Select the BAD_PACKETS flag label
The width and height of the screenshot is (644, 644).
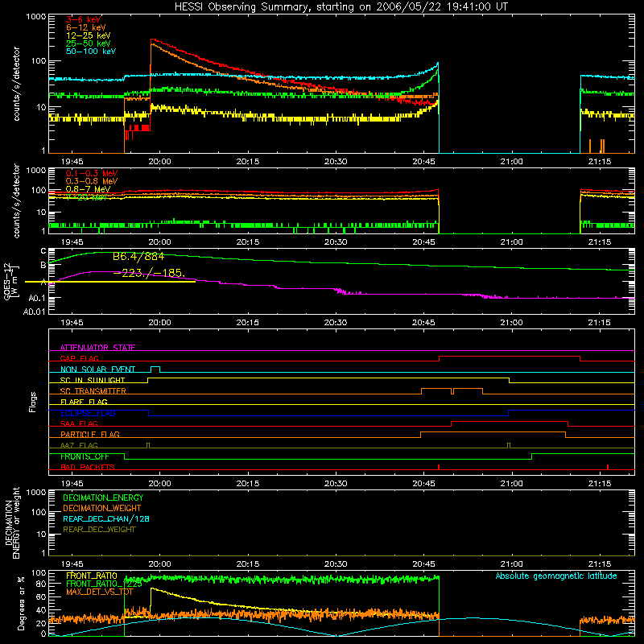[x=88, y=467]
